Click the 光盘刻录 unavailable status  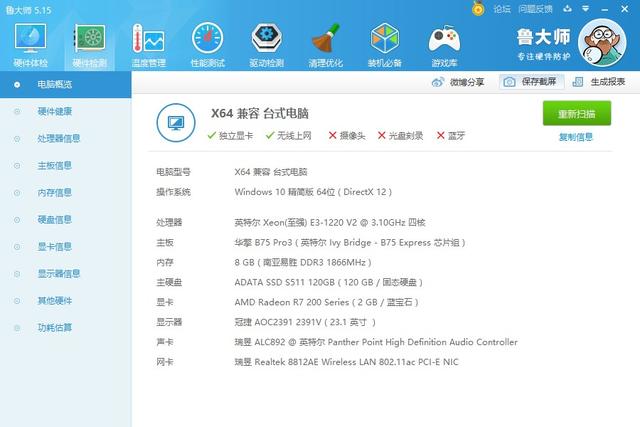[400, 136]
